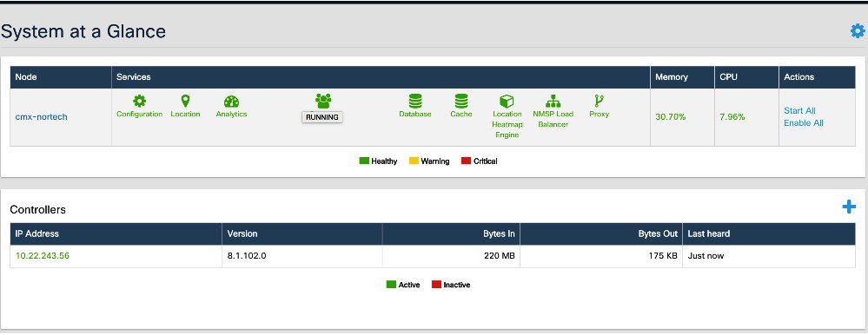Screen dimensions: 868x335
Task: Click the 220 MB bytes in cell
Action: (x=451, y=256)
